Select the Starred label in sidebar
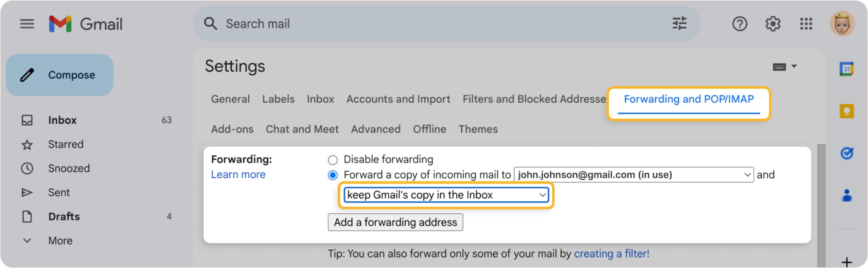Image resolution: width=868 pixels, height=268 pixels. (x=66, y=144)
